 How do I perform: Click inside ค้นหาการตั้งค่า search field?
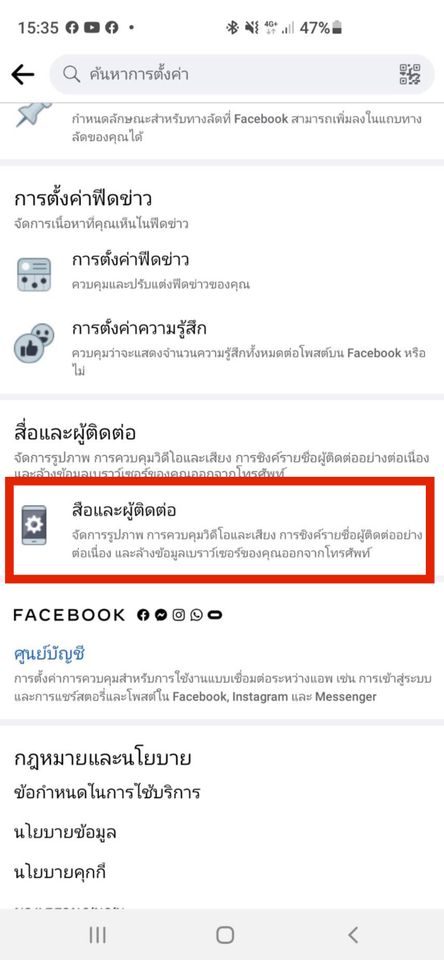[237, 75]
